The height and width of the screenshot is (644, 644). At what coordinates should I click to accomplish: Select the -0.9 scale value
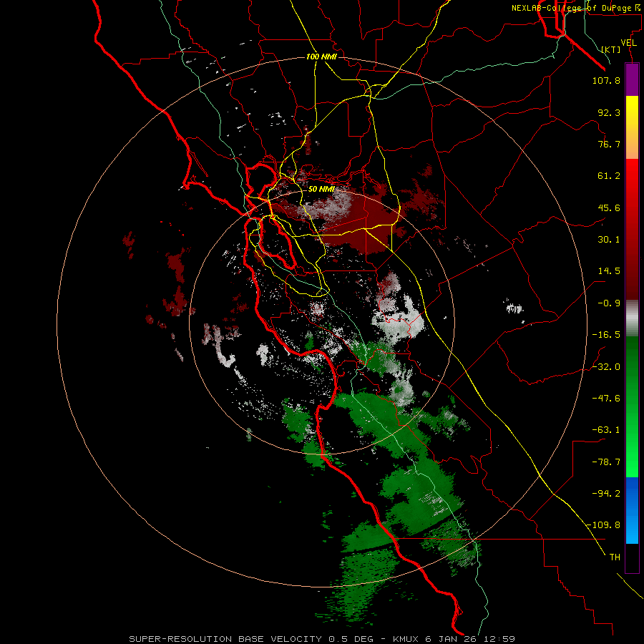coord(609,303)
